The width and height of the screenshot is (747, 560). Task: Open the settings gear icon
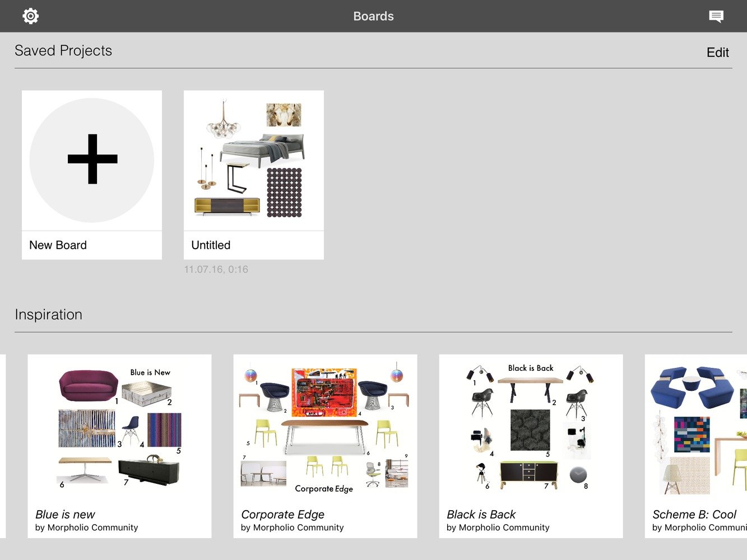tap(31, 16)
